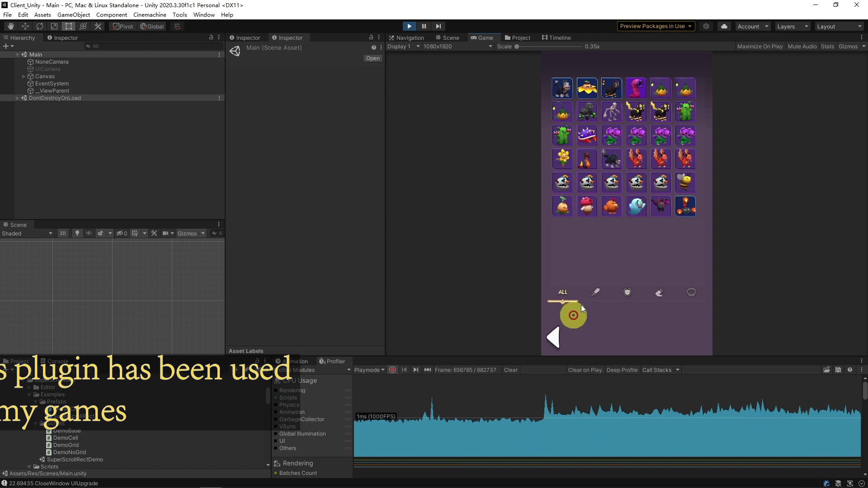Toggle 2D mode in Scene view
This screenshot has height=488, width=868.
[x=62, y=234]
